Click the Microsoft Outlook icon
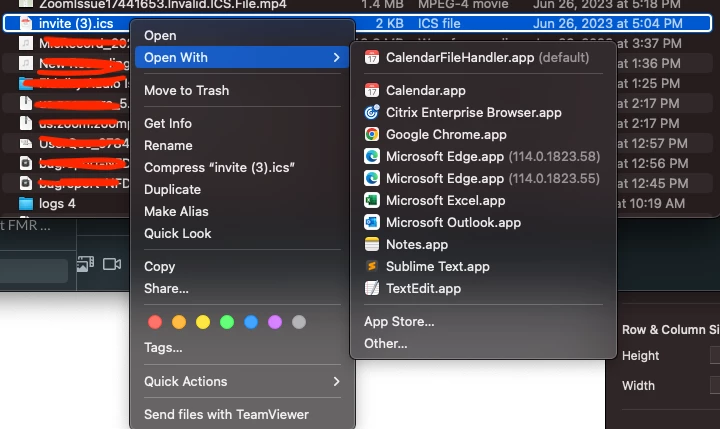Image resolution: width=720 pixels, height=429 pixels. pyautogui.click(x=372, y=222)
